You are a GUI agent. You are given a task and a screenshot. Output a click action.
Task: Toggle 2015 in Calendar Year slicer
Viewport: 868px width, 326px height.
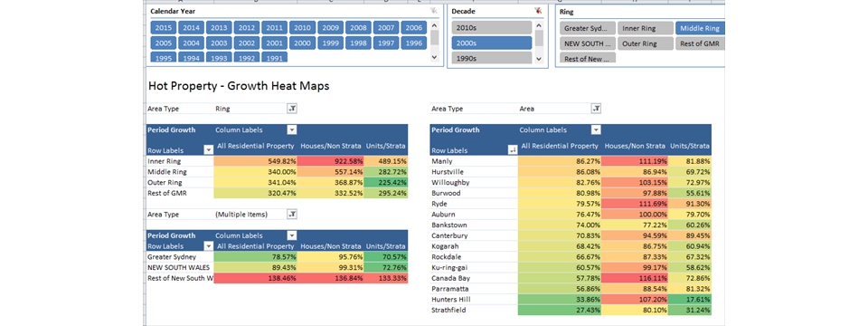(x=164, y=28)
